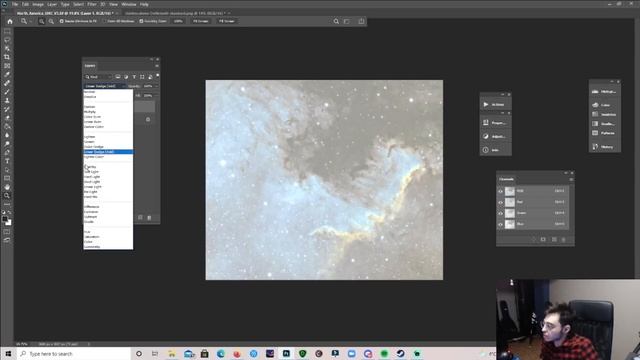
Task: Select the Spot Healing Brush tool
Action: click(7, 83)
